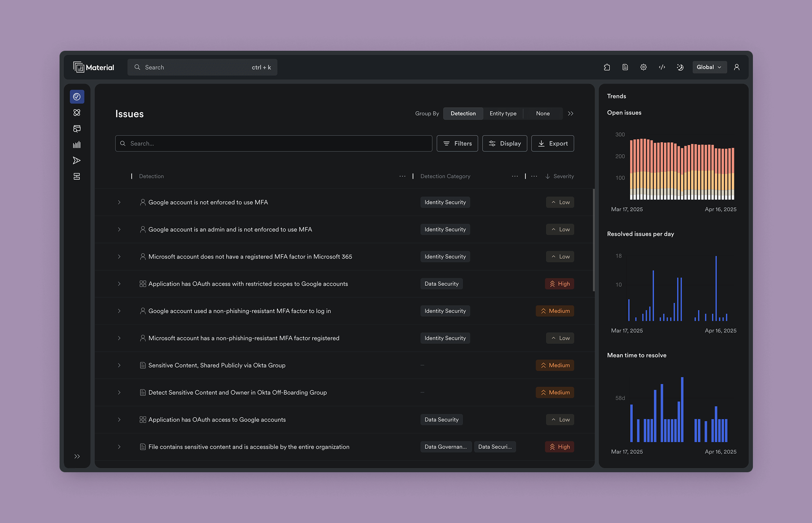Group issues by Detection

463,114
